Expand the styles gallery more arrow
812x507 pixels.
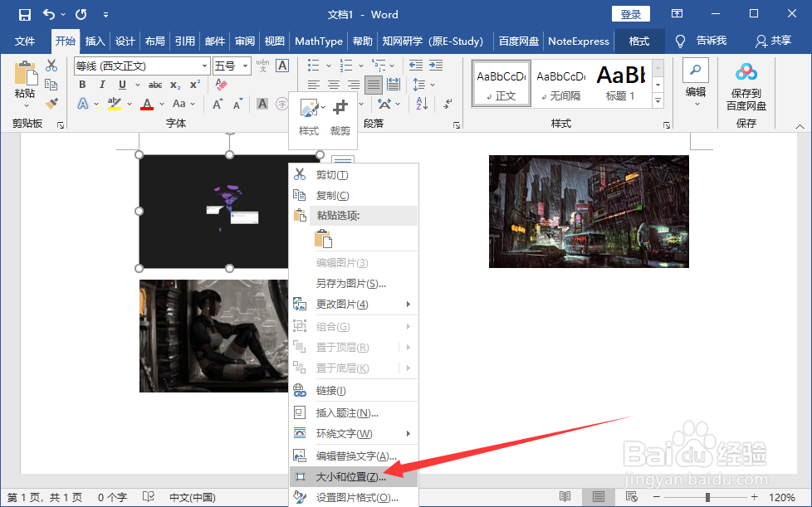(658, 101)
